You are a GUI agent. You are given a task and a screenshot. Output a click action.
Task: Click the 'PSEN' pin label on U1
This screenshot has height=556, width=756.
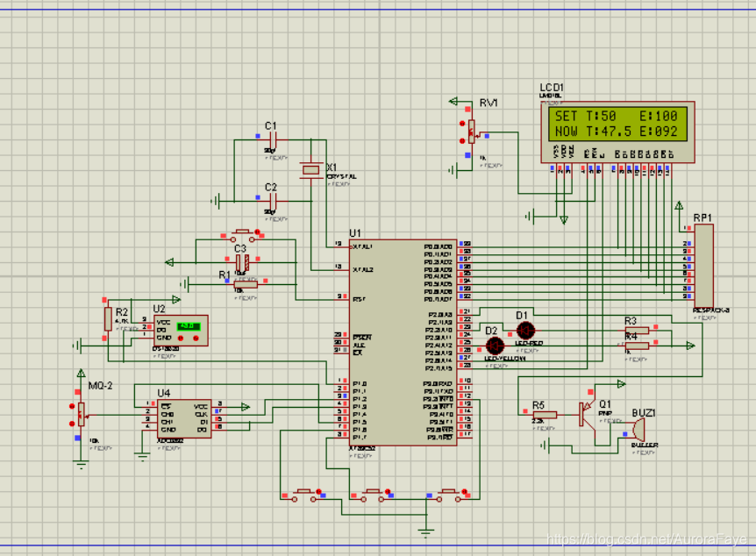[x=362, y=337]
